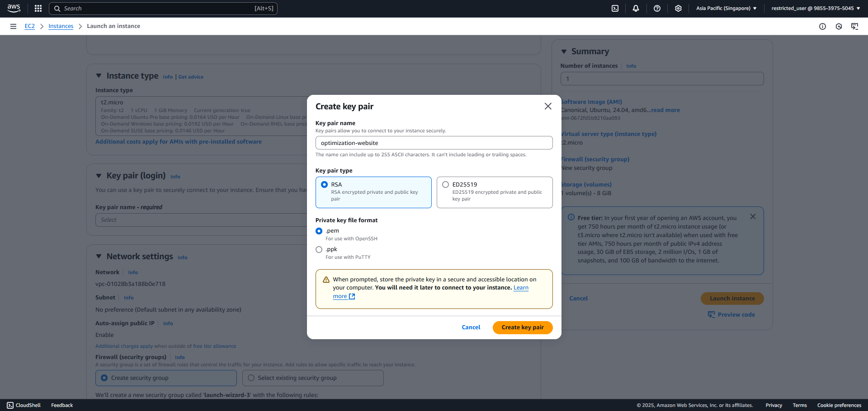Open Terms footer link

[x=800, y=405]
